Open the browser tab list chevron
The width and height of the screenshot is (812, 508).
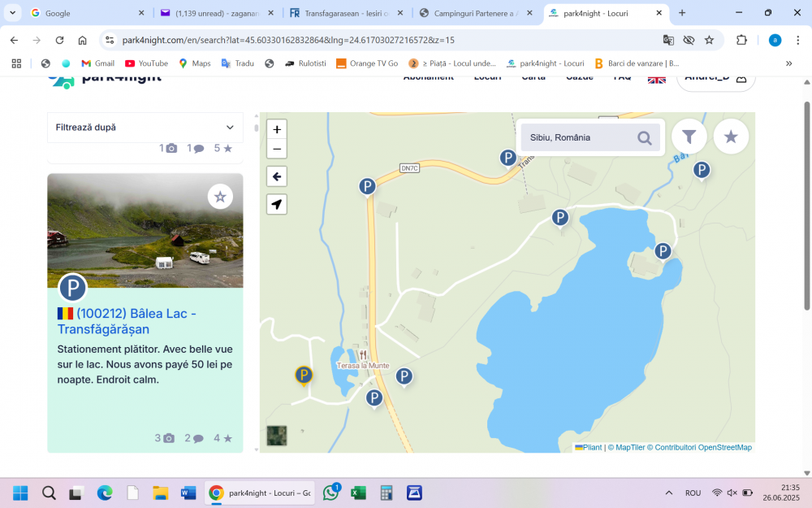pos(12,13)
